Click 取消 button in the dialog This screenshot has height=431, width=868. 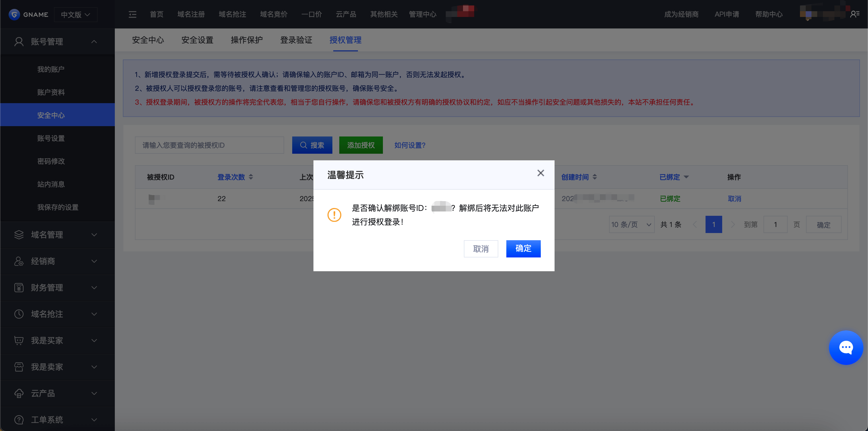[480, 249]
